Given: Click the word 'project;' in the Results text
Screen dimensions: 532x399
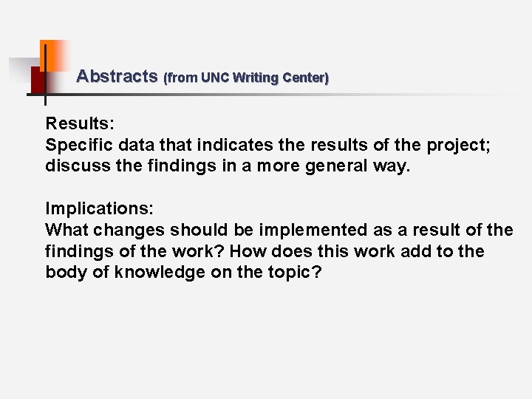Looking at the screenshot, I should click(458, 146).
